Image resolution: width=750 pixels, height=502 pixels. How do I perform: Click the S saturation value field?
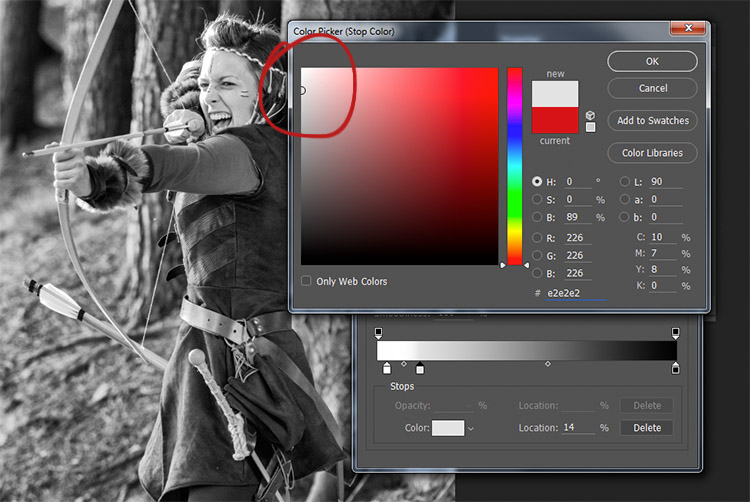pyautogui.click(x=578, y=199)
